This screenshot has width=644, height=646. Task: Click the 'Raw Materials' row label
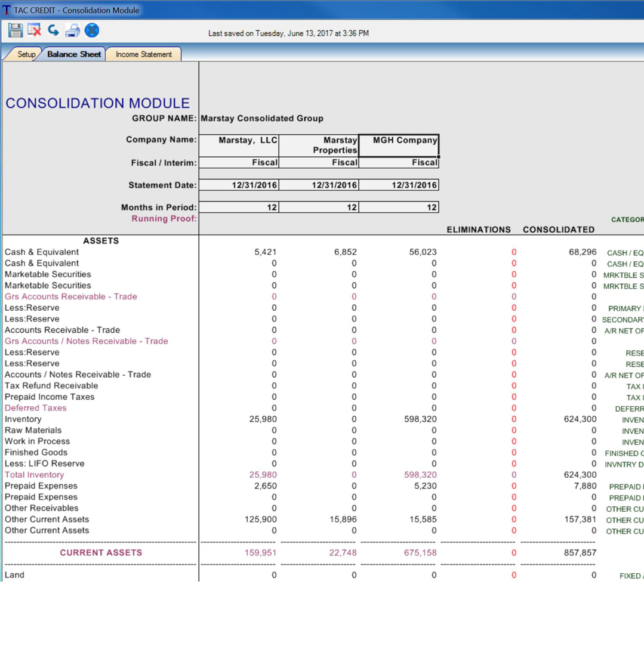(33, 430)
